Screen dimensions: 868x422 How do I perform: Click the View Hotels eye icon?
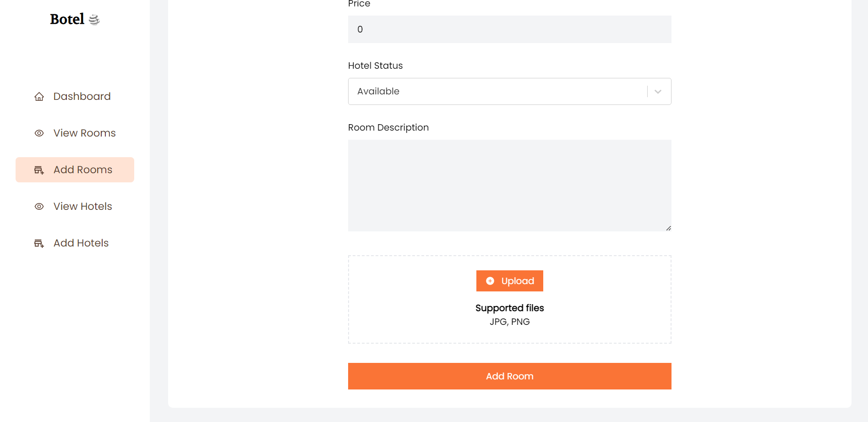[39, 206]
